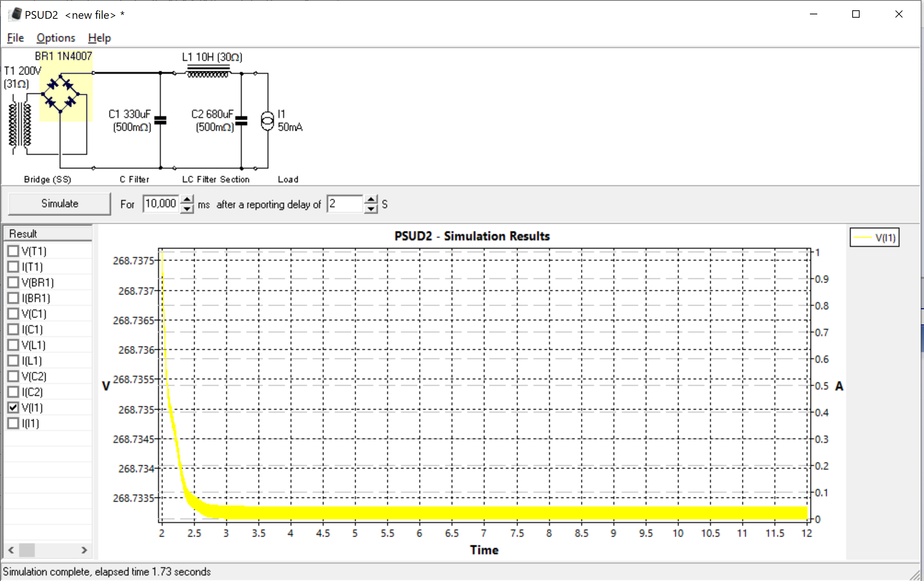924x581 pixels.
Task: Click the BR1 1N4007 bridge rectifier symbol
Action: [x=61, y=94]
